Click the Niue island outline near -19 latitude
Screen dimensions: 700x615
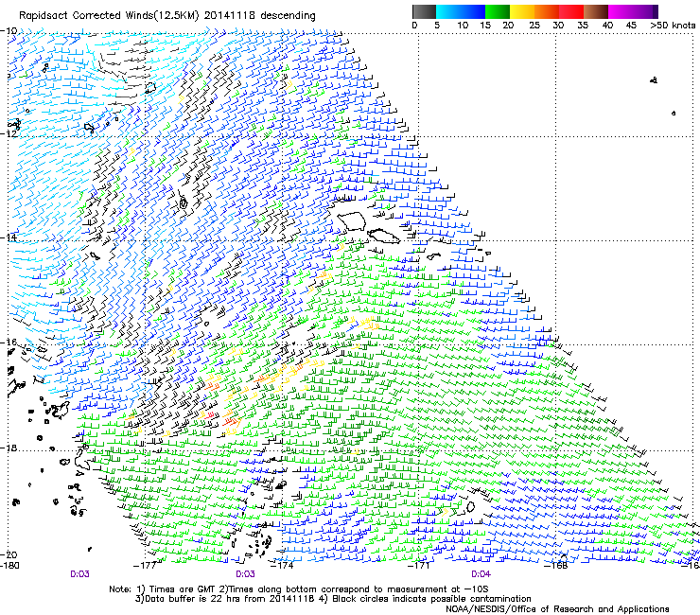click(470, 507)
